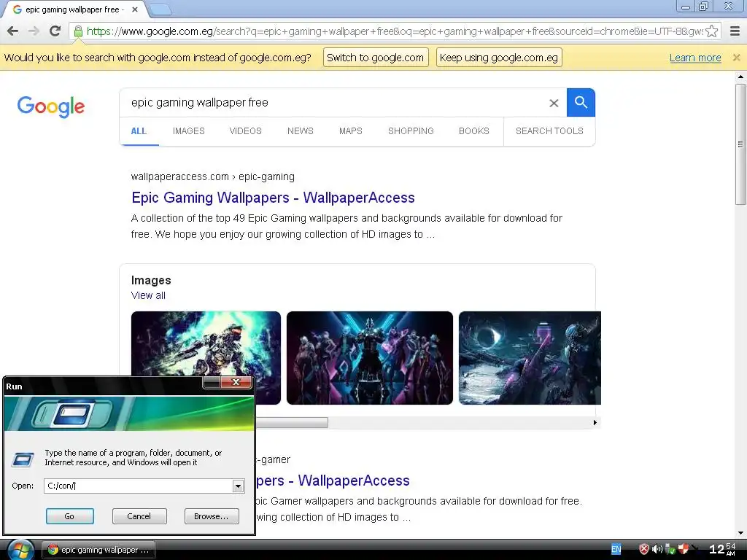The height and width of the screenshot is (560, 747).
Task: Click the Run dialog program icon
Action: click(x=23, y=459)
